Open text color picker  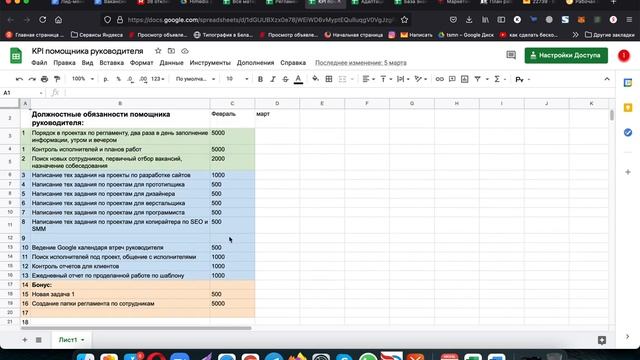pos(298,79)
